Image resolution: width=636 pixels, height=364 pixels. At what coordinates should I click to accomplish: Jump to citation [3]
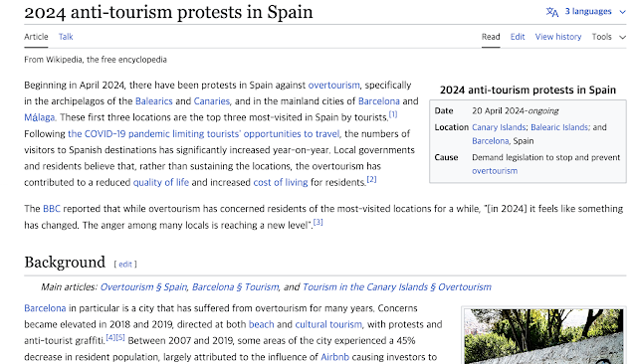(x=318, y=222)
